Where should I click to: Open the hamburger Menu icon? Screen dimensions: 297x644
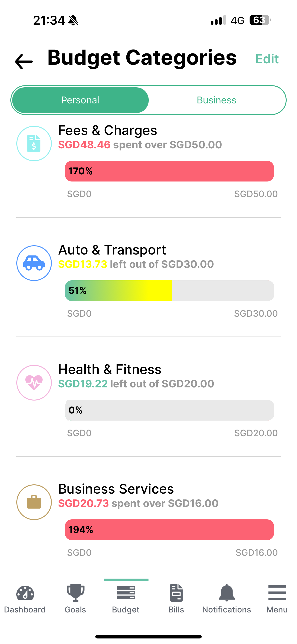(277, 592)
